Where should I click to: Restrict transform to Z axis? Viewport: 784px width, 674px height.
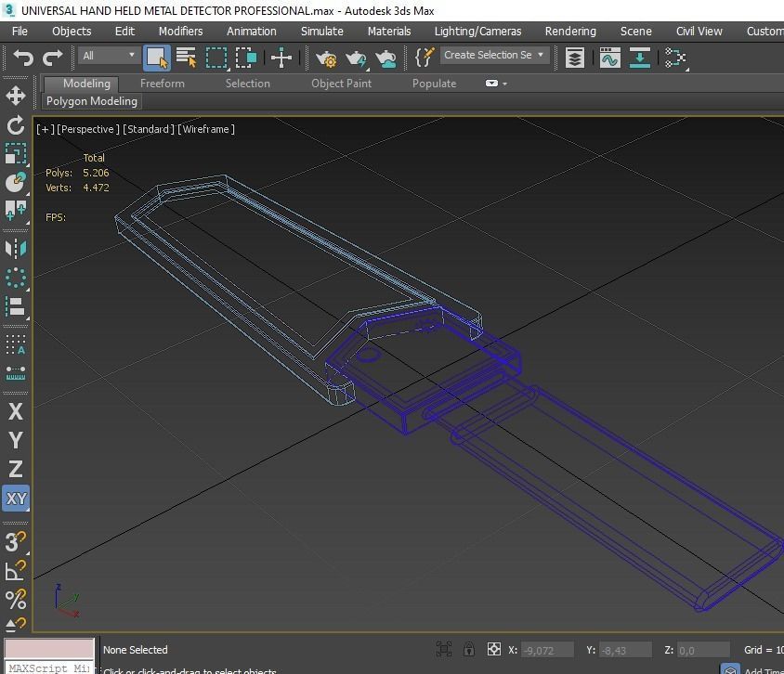(16, 469)
